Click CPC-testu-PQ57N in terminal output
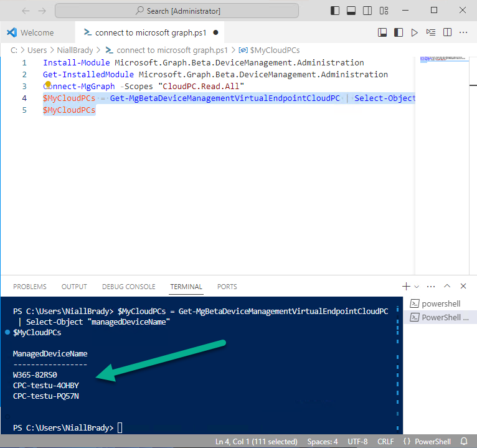 pyautogui.click(x=46, y=396)
